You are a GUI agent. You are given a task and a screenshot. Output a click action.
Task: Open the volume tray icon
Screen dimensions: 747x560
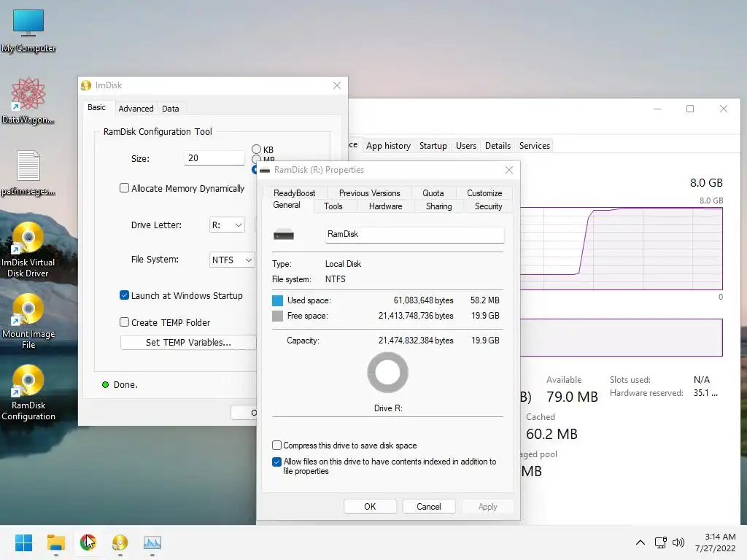pyautogui.click(x=678, y=542)
